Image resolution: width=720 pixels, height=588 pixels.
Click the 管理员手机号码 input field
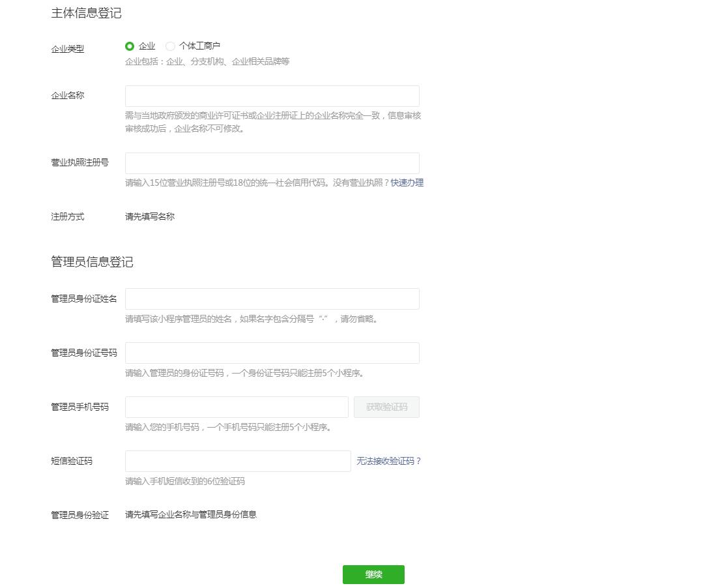(237, 407)
